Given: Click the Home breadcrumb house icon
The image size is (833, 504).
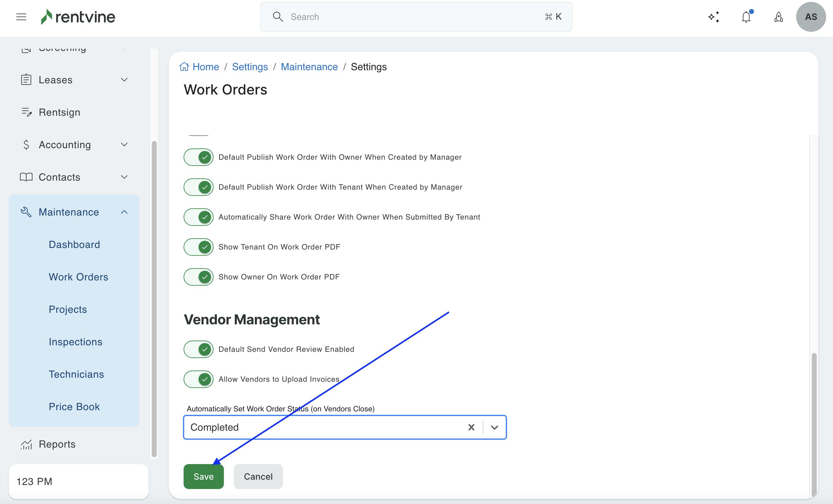Looking at the screenshot, I should pos(184,66).
